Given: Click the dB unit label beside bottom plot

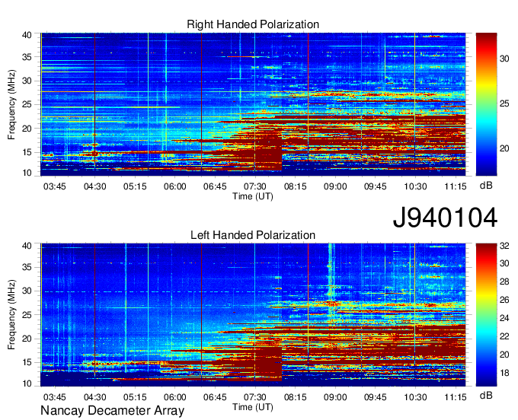Looking at the screenshot, I should pyautogui.click(x=486, y=395).
